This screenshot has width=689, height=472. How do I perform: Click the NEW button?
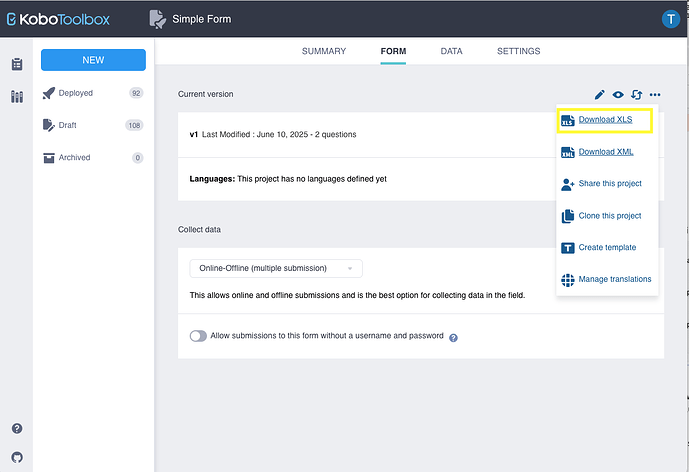(x=93, y=60)
